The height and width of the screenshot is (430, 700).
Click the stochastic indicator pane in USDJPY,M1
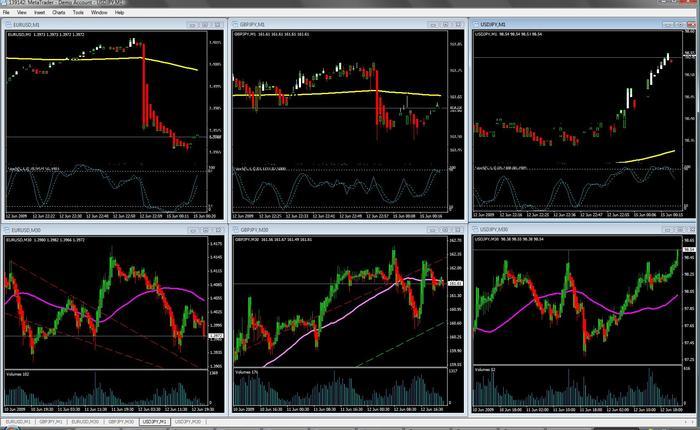578,188
